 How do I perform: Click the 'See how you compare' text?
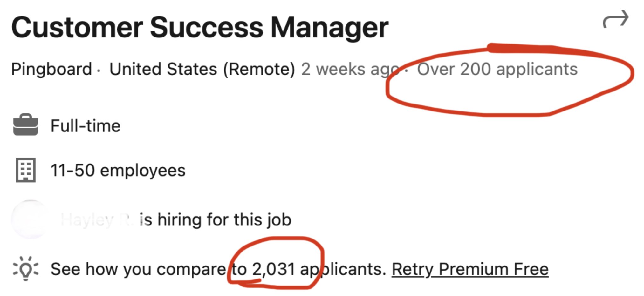pos(138,269)
